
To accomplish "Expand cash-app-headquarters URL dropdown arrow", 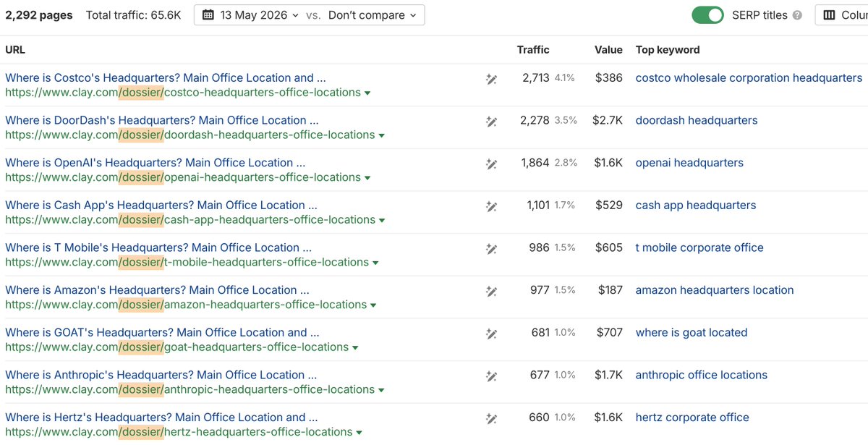I will [381, 221].
